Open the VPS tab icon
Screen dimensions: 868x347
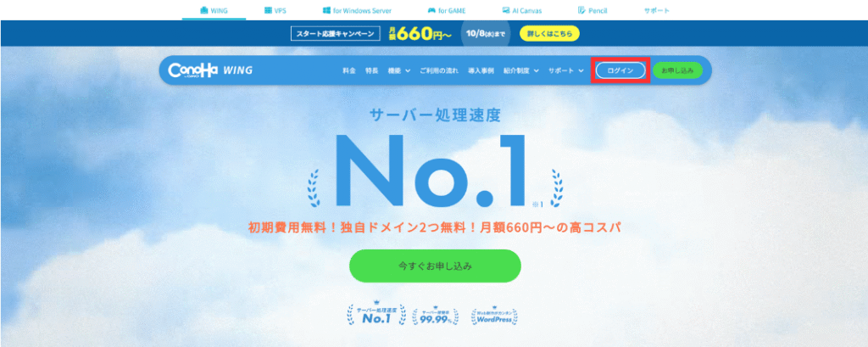point(268,10)
